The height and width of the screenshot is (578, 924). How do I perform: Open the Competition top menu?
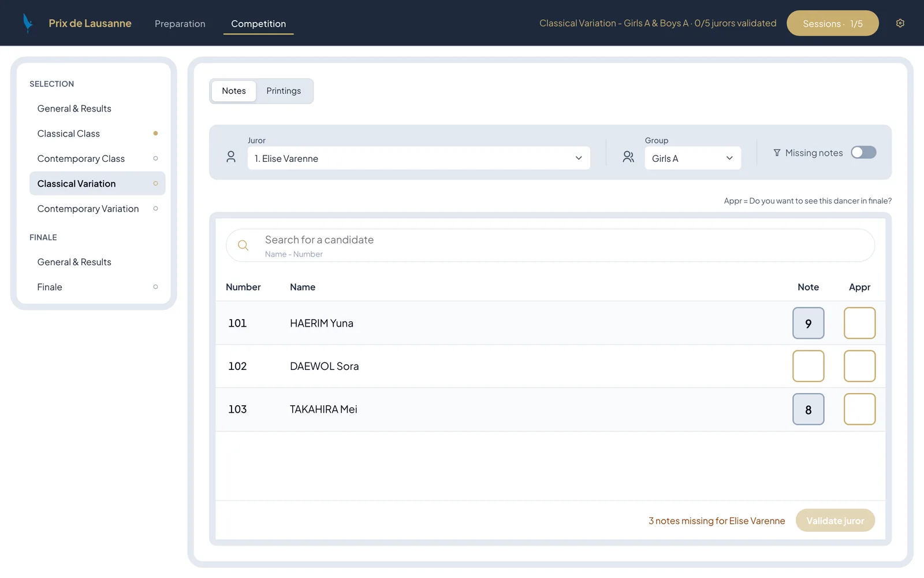point(258,24)
